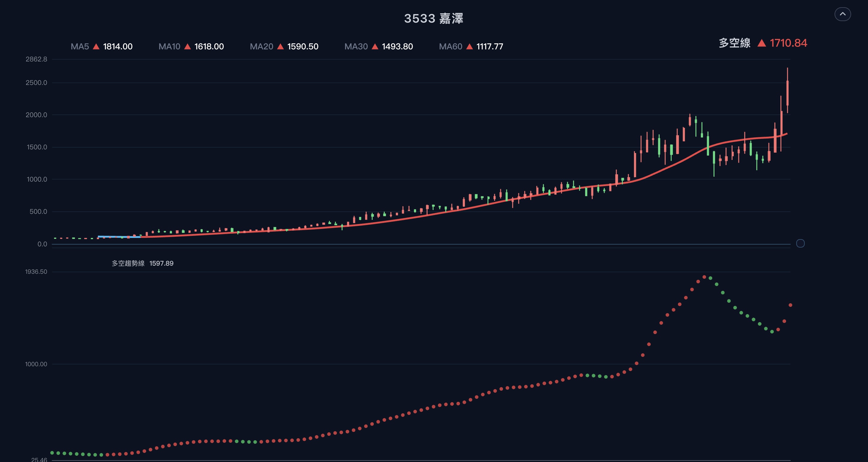Click the up-triangle indicator next to MA30
The height and width of the screenshot is (462, 868).
pos(375,46)
